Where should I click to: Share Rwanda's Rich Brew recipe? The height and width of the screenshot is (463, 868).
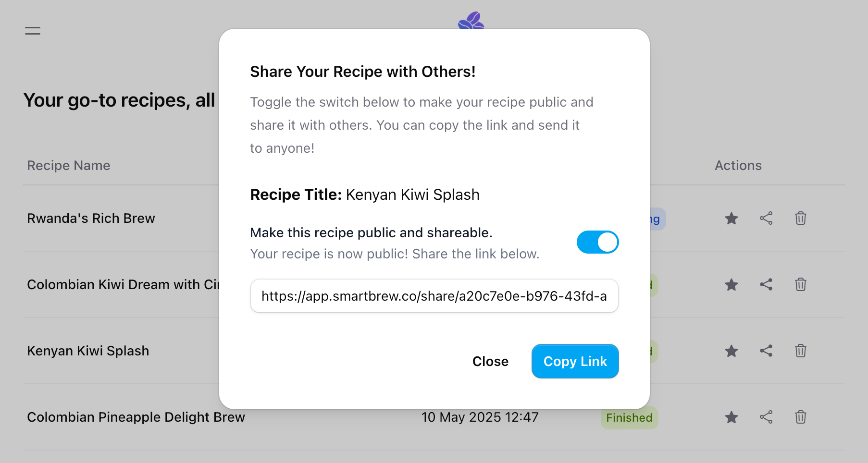[x=766, y=219]
